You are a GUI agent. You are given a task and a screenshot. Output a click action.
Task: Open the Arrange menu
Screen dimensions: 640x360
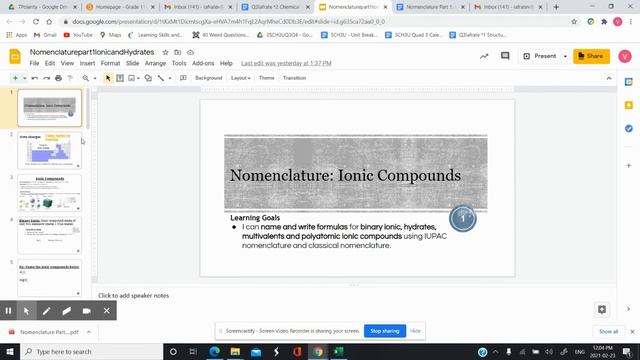pyautogui.click(x=155, y=63)
